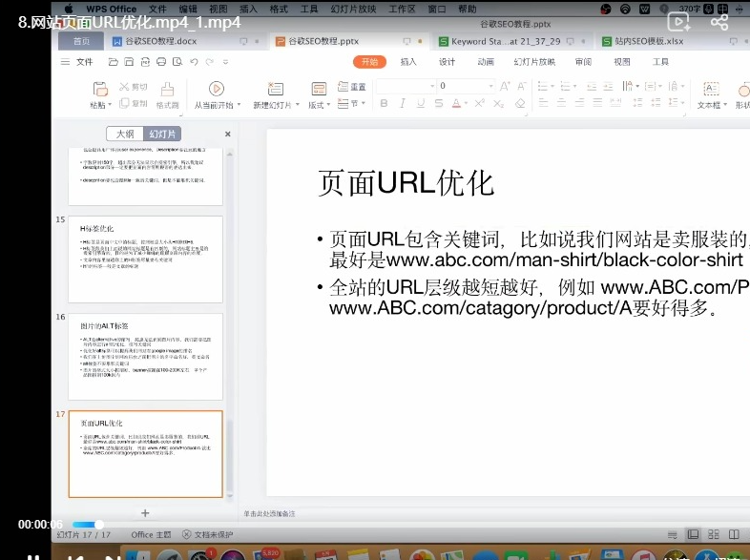Switch to the Keyword Sta... spreadsheet tab

click(506, 41)
